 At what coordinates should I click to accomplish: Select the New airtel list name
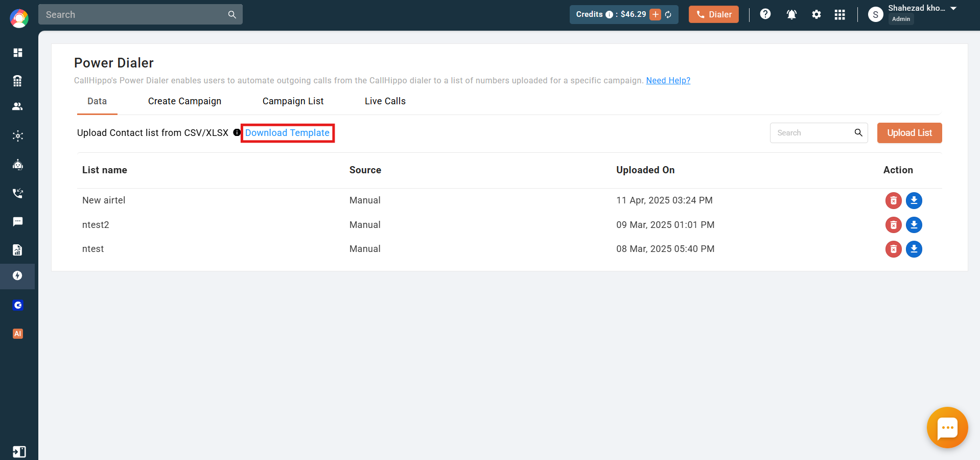click(x=104, y=200)
